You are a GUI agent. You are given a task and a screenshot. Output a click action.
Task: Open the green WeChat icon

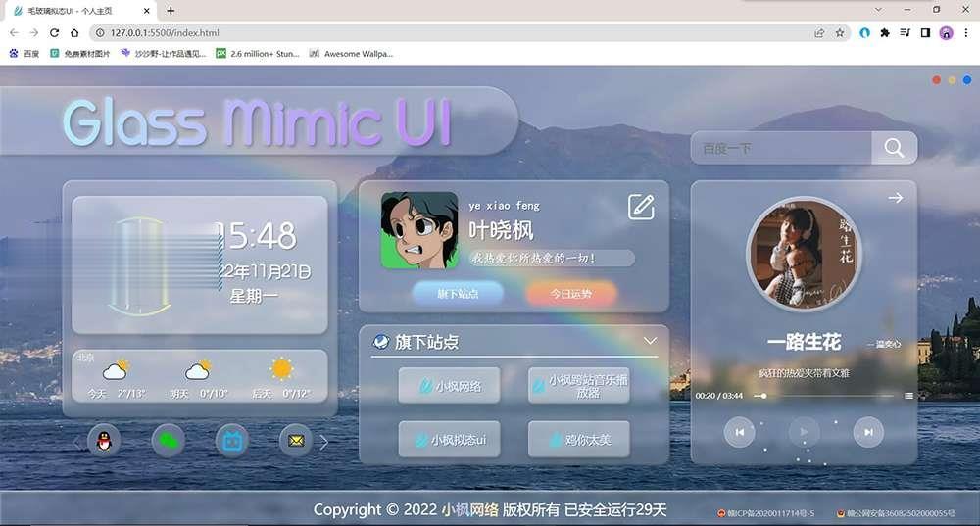(169, 441)
